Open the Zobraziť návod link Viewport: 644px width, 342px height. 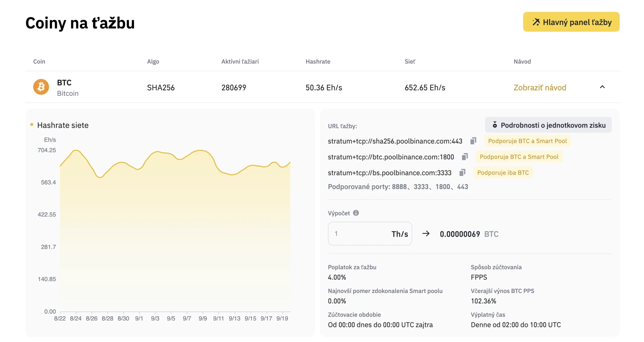coord(540,87)
